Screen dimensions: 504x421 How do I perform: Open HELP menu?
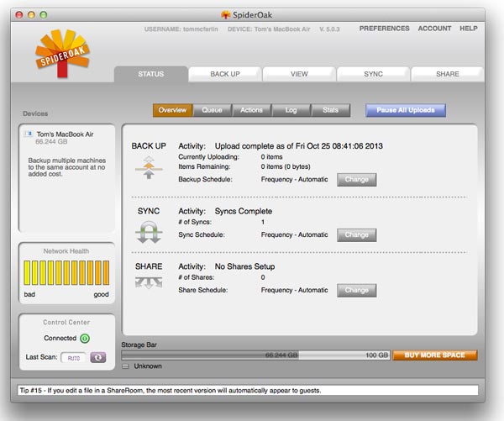coord(469,29)
